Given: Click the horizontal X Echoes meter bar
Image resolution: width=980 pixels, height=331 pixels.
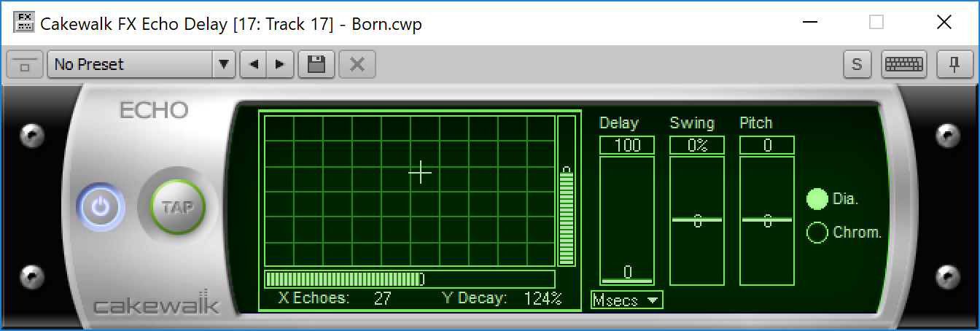Looking at the screenshot, I should [x=410, y=279].
